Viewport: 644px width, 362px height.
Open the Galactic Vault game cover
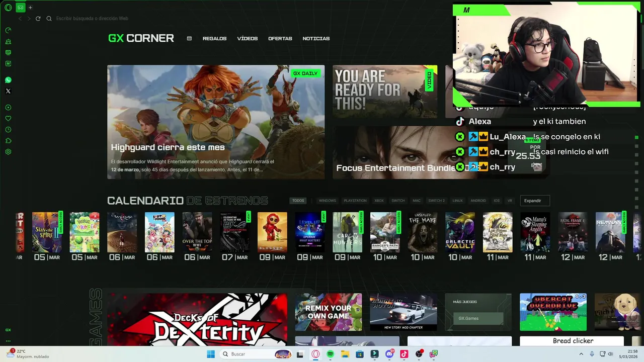pos(460,232)
